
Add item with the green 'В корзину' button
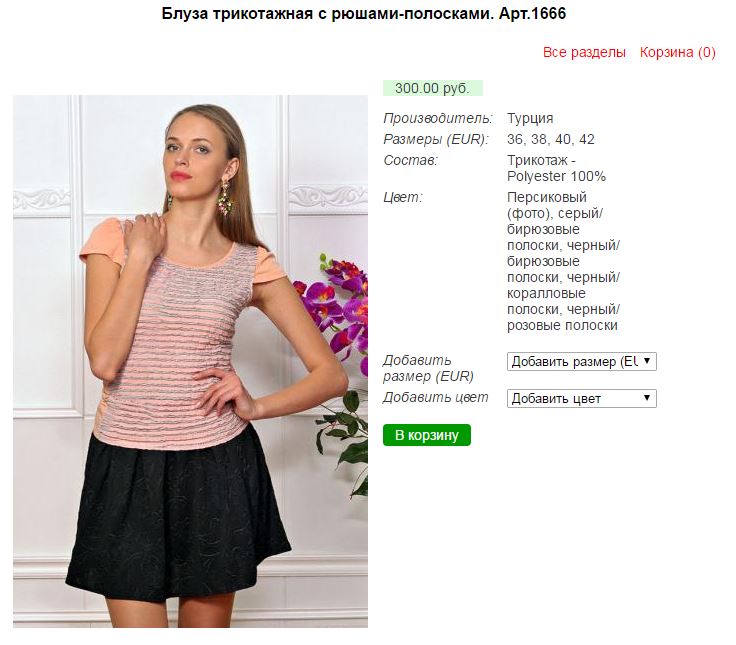point(427,435)
